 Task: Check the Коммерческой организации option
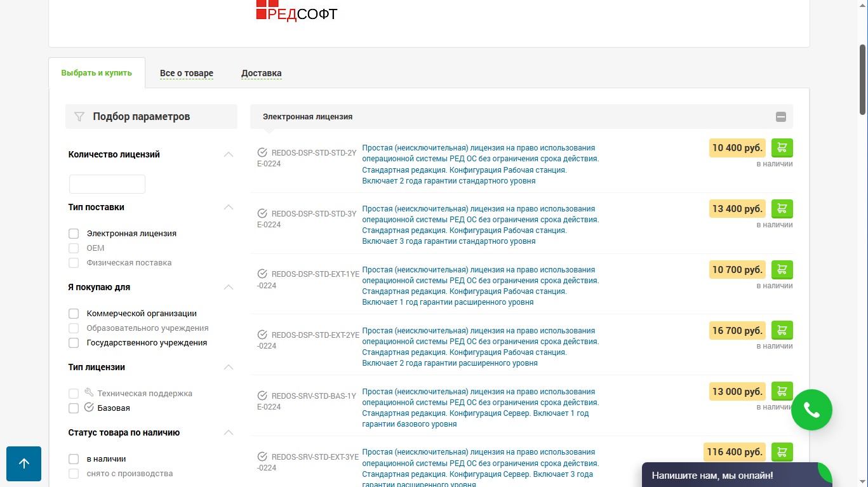pyautogui.click(x=74, y=314)
